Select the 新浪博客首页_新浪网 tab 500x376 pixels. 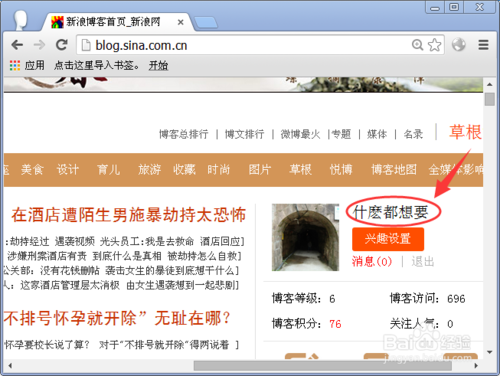(x=113, y=22)
